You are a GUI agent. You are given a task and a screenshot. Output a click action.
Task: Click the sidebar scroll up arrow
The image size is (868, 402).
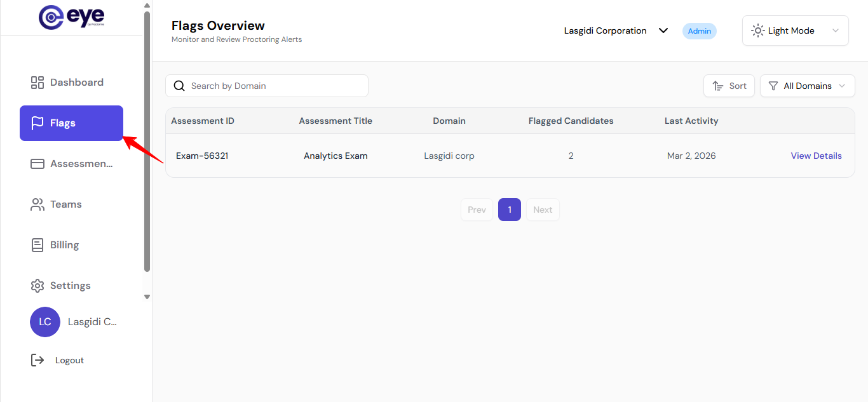[147, 5]
